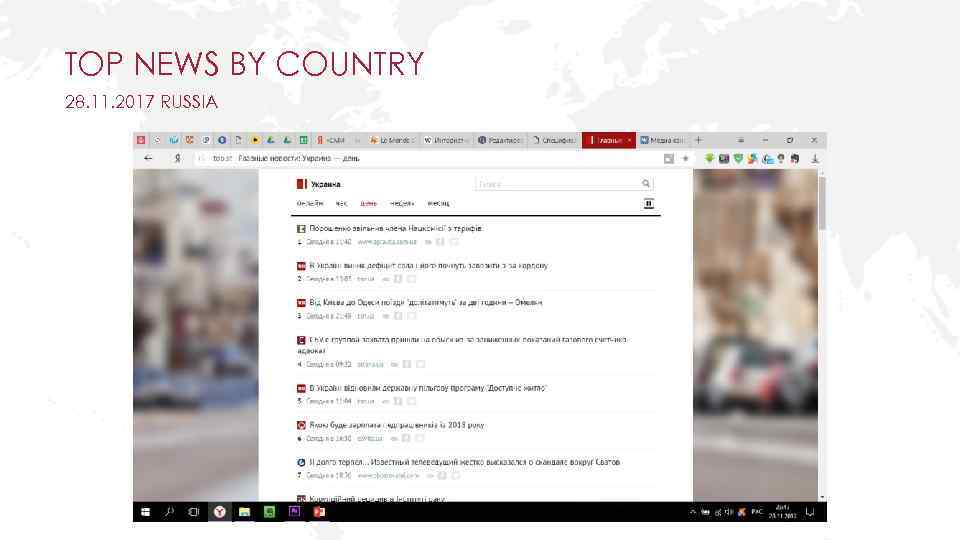960x540 pixels.
Task: Open headline about Доступне житло program
Action: point(427,388)
